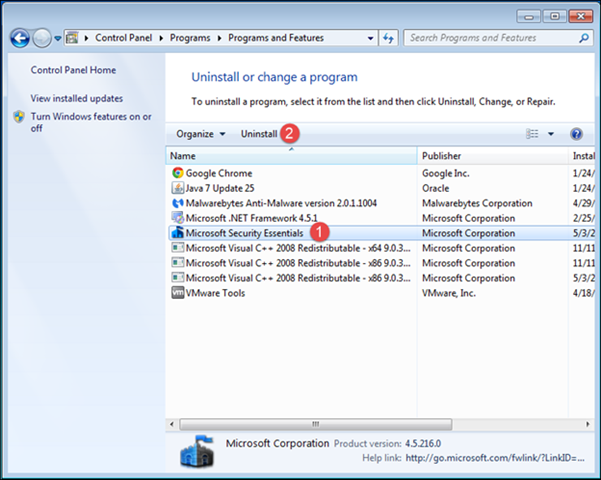Click the large Security Essentials castle icon
This screenshot has height=480, width=601.
[197, 452]
